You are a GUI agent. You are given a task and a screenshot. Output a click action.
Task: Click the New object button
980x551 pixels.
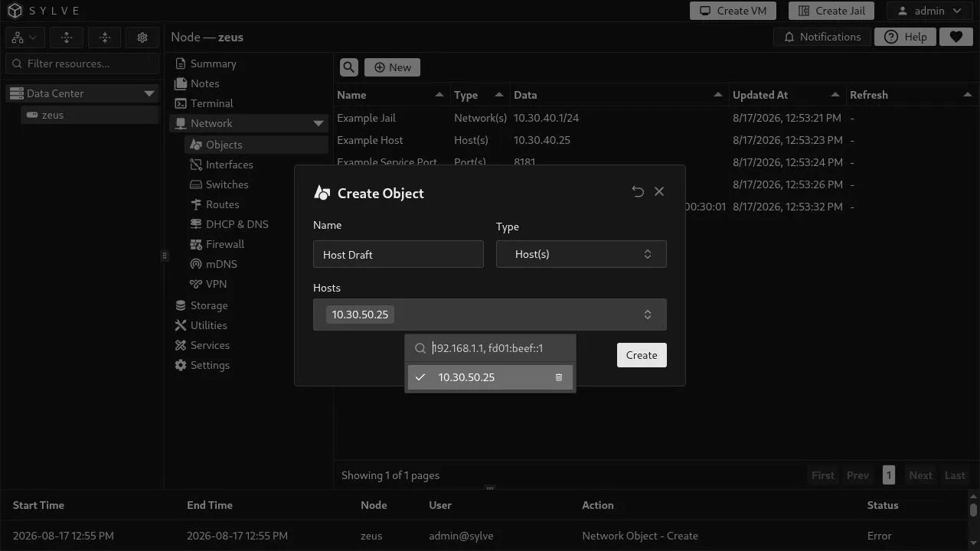click(392, 67)
